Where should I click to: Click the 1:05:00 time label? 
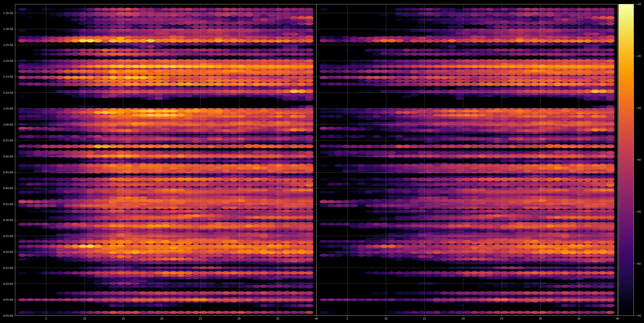coord(8,109)
